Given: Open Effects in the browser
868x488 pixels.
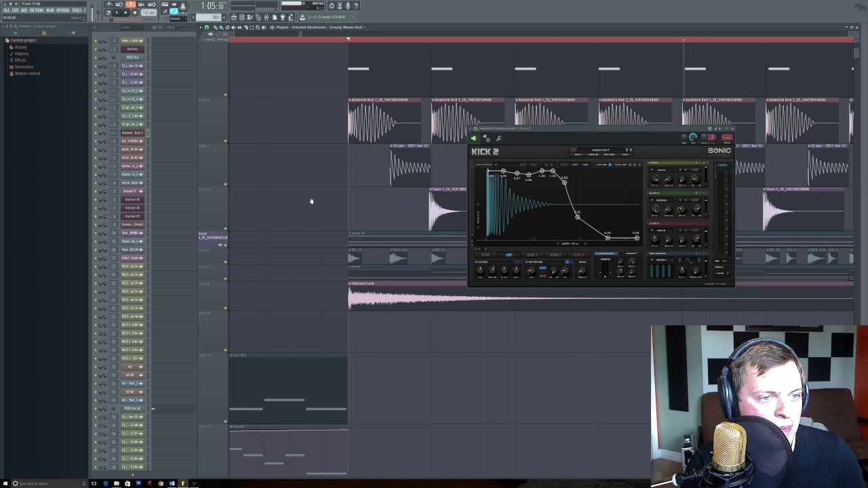Looking at the screenshot, I should click(20, 60).
